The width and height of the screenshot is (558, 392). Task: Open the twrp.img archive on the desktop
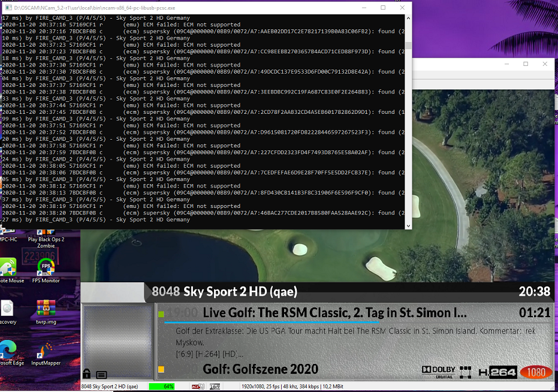46,312
